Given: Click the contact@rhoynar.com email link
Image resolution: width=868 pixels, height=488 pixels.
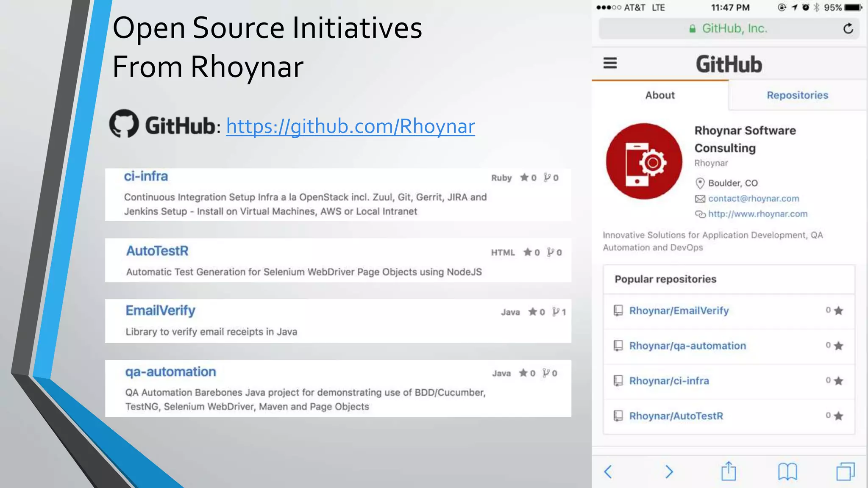Looking at the screenshot, I should point(753,199).
